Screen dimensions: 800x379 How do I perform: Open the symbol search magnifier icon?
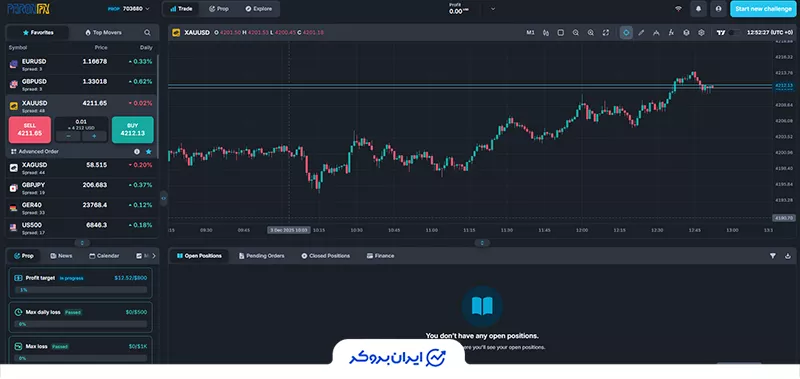(x=147, y=33)
